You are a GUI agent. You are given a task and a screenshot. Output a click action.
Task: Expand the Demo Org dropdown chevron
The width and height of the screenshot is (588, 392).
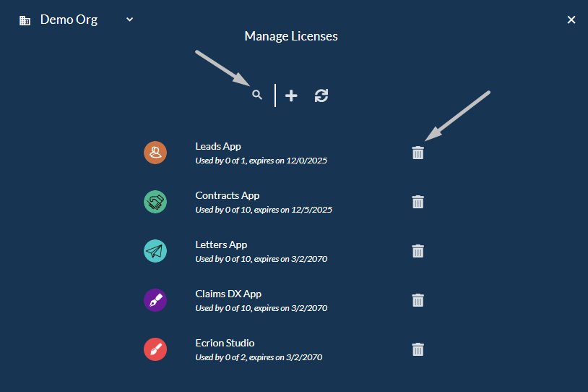pyautogui.click(x=130, y=20)
